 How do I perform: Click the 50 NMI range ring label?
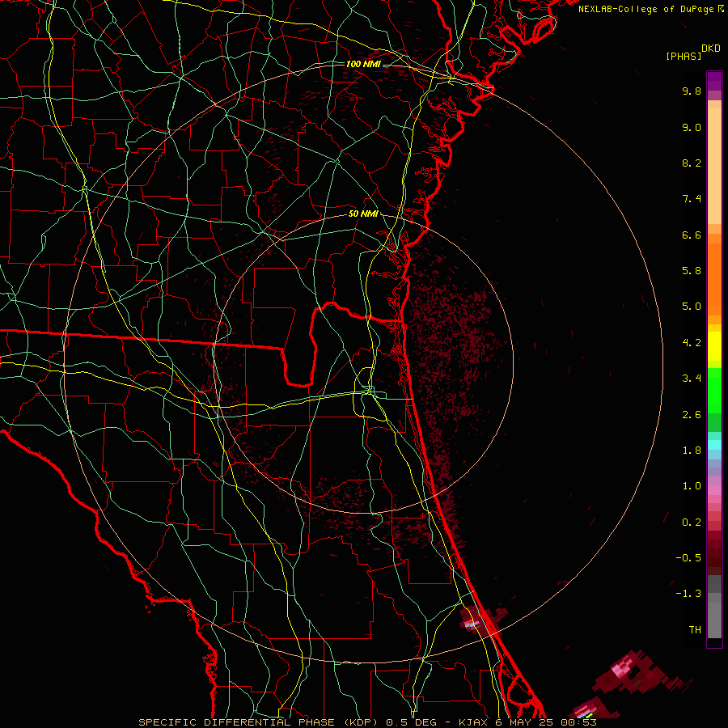click(363, 214)
